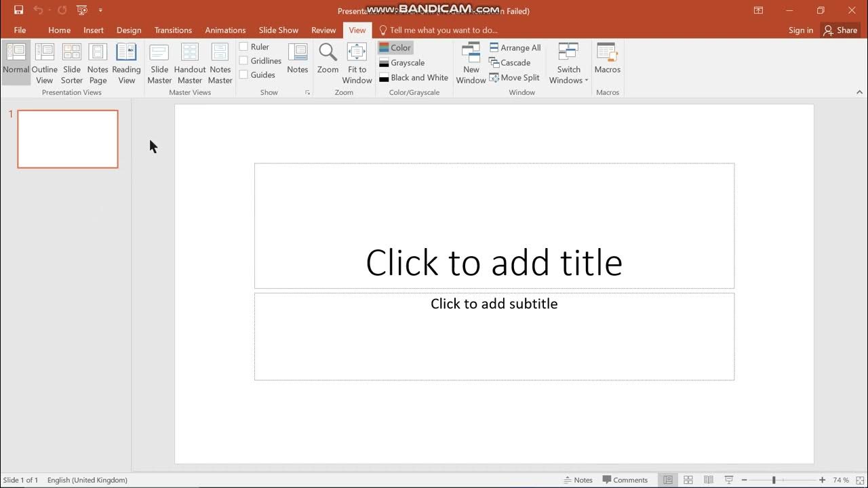Click the Redo/Repeat button

tap(62, 10)
